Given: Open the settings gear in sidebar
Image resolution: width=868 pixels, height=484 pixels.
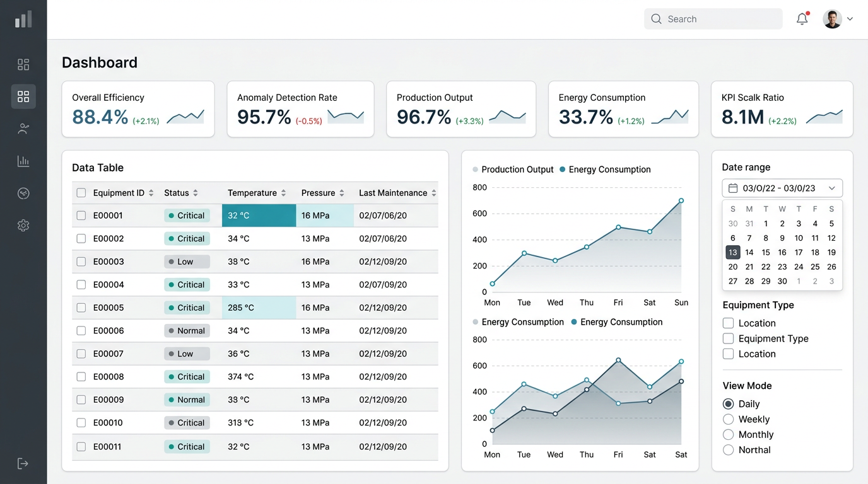Looking at the screenshot, I should pyautogui.click(x=23, y=226).
